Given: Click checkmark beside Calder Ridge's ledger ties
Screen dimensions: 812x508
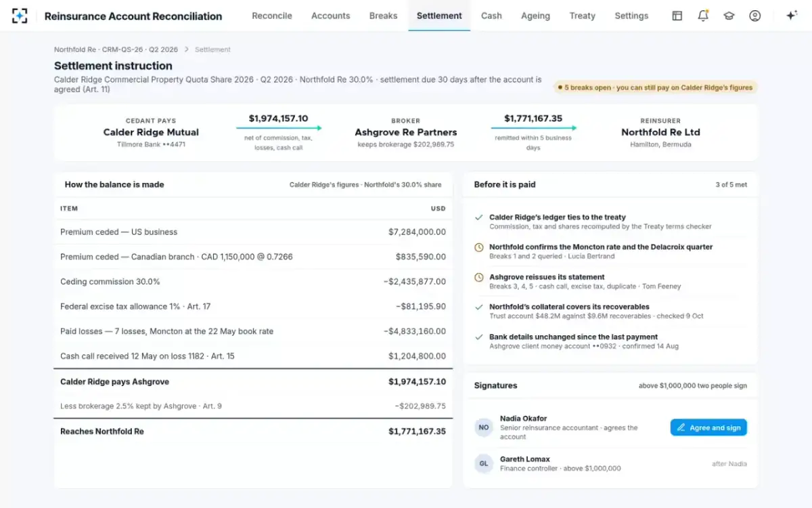Looking at the screenshot, I should point(479,217).
